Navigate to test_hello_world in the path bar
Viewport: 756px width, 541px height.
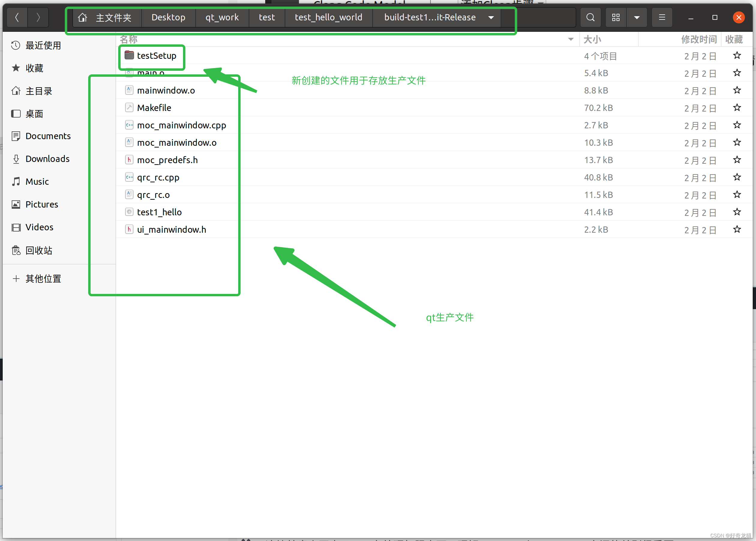(328, 17)
